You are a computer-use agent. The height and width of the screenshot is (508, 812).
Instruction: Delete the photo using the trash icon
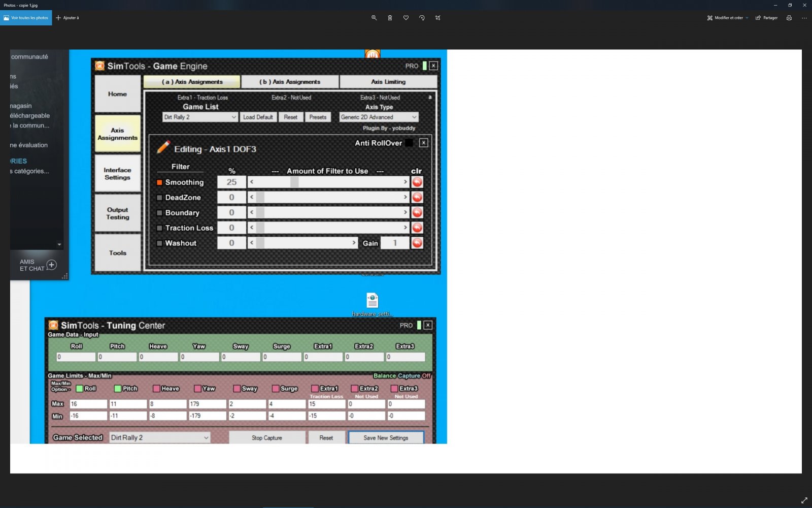390,18
